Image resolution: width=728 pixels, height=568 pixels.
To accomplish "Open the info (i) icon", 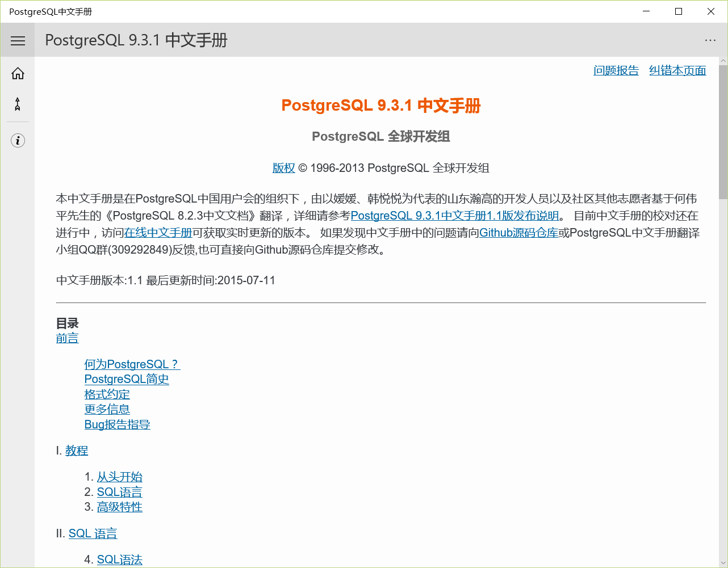I will 18,141.
